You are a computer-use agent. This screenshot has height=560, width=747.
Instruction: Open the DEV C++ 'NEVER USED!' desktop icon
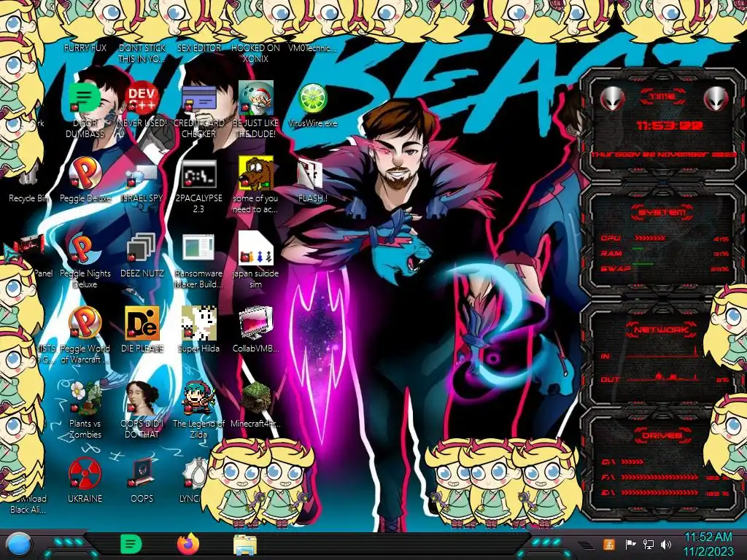[142, 98]
